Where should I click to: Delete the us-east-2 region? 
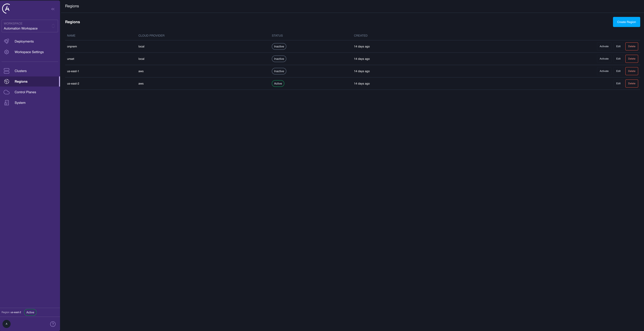click(632, 84)
